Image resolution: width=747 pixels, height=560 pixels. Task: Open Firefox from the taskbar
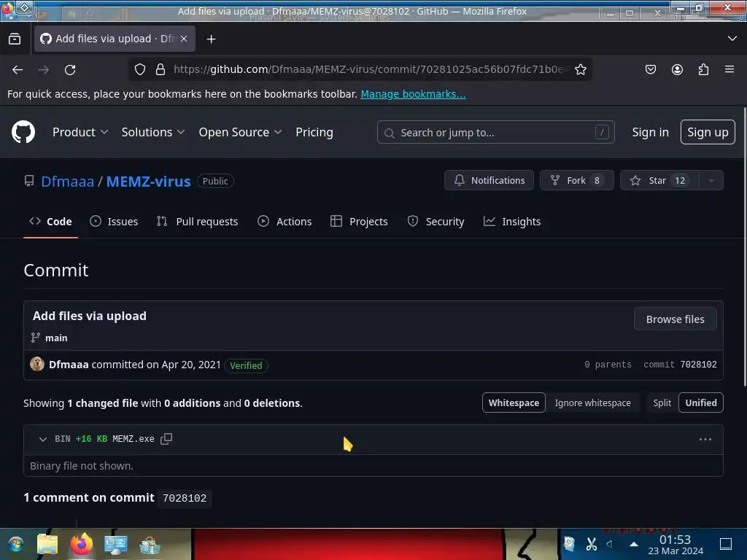[82, 543]
